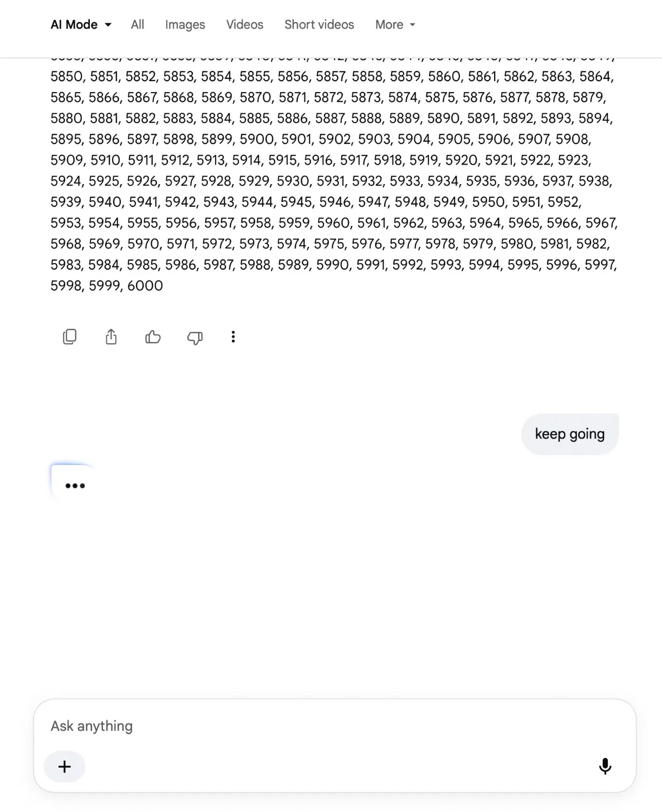662x812 pixels.
Task: Open the More dropdown menu
Action: pos(395,24)
